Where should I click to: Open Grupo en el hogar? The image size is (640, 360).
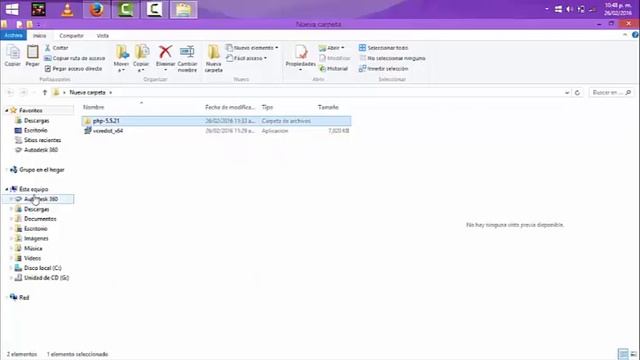(42, 169)
